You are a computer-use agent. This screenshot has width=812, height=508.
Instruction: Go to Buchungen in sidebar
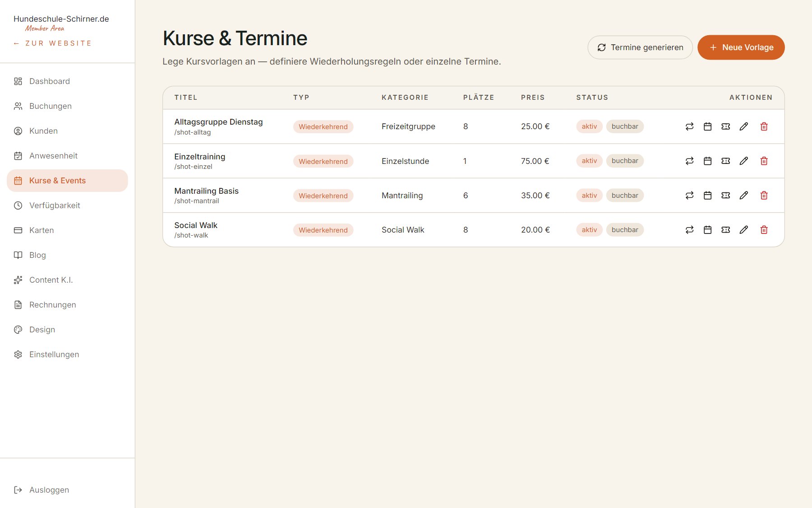67,106
